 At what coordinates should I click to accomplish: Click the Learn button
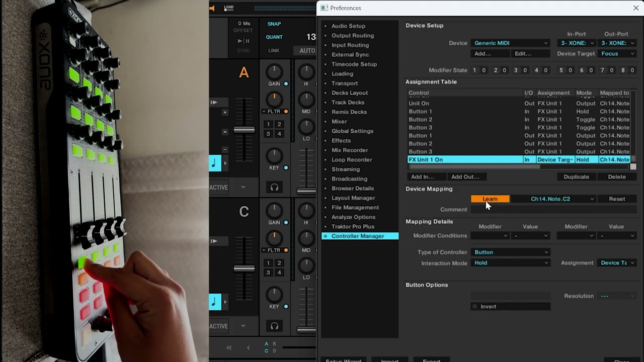(490, 199)
